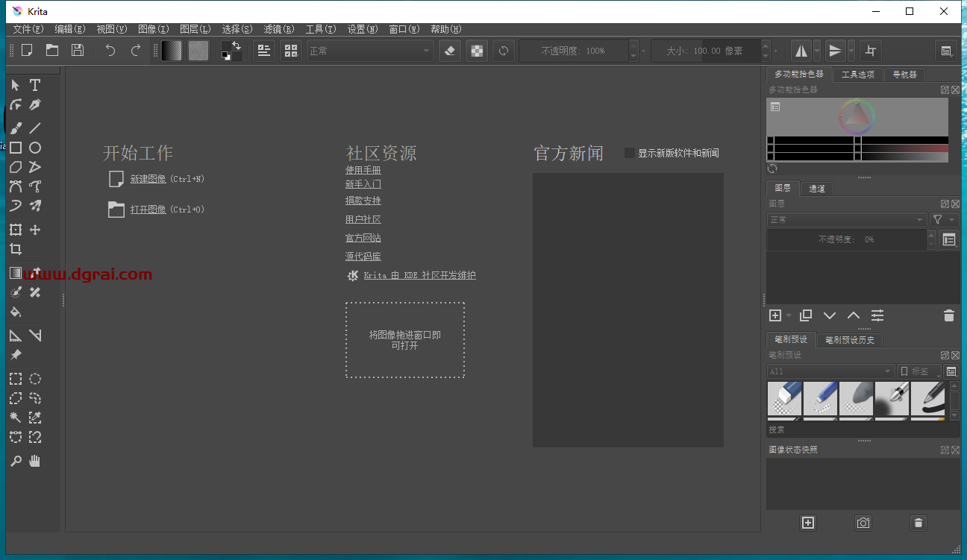Toggle horizontal mirror view
967x560 pixels.
click(801, 50)
